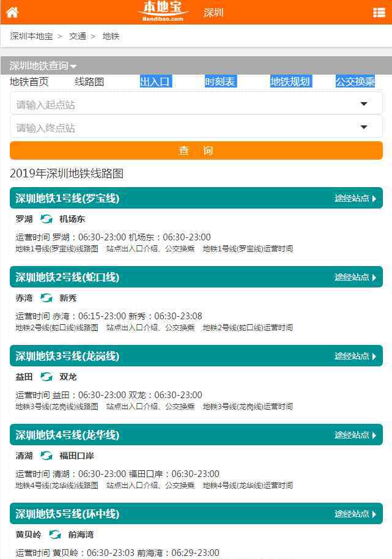The image size is (392, 559).
Task: Select station name 新秀 in line 2
Action: point(68,298)
